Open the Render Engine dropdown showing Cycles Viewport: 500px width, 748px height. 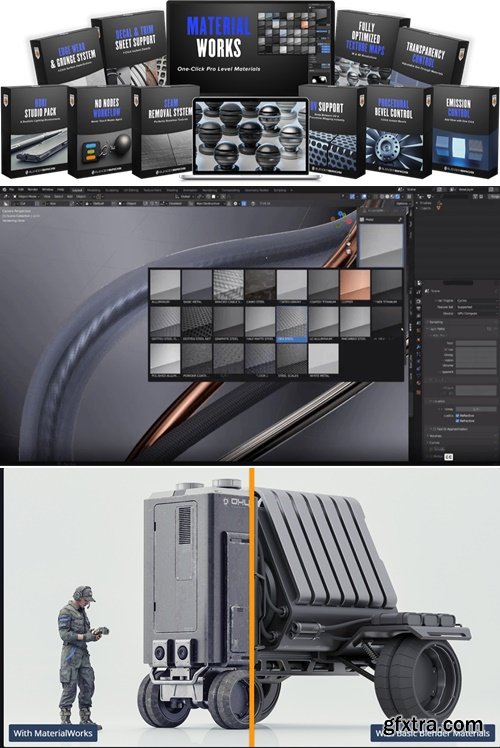(x=476, y=301)
